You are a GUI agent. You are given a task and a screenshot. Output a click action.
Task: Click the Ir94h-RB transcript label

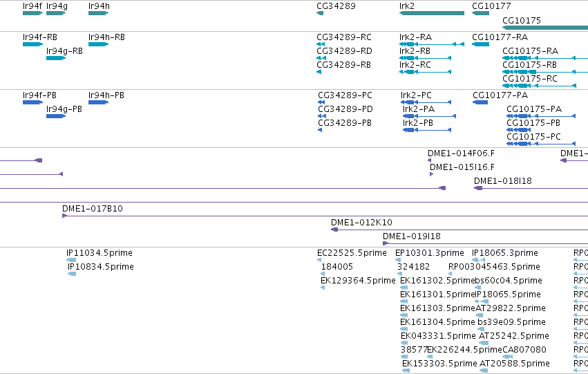(x=106, y=37)
